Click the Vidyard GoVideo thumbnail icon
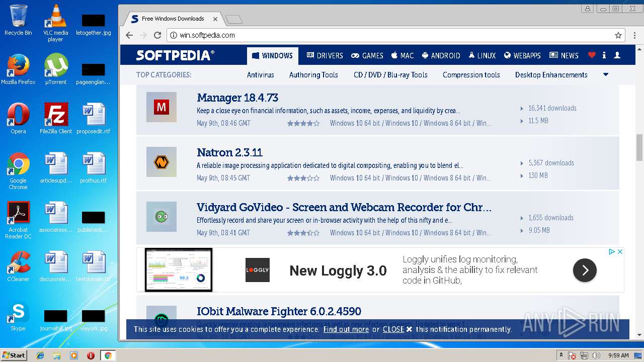 (x=162, y=217)
